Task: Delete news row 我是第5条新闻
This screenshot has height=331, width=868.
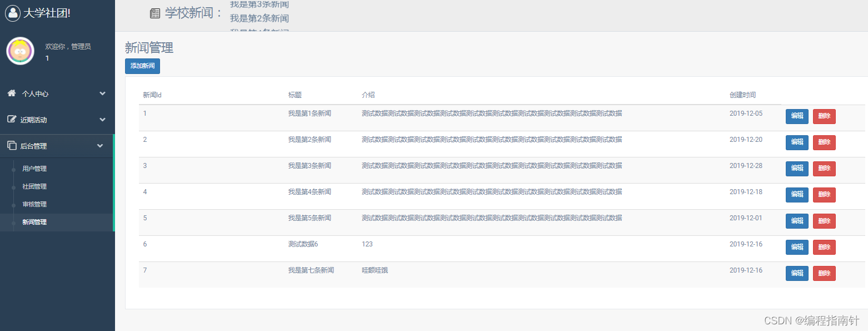Action: coord(824,221)
